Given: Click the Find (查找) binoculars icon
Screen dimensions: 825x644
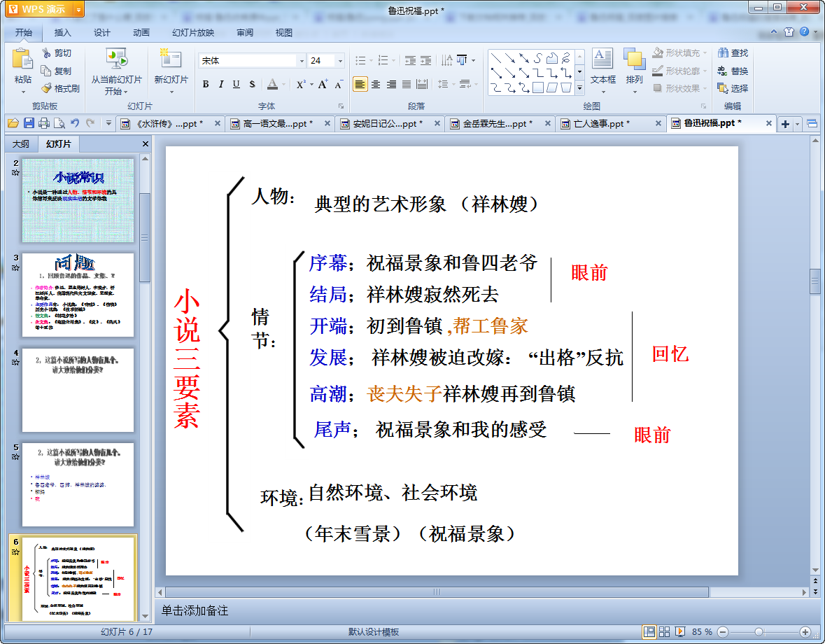Looking at the screenshot, I should coord(723,52).
